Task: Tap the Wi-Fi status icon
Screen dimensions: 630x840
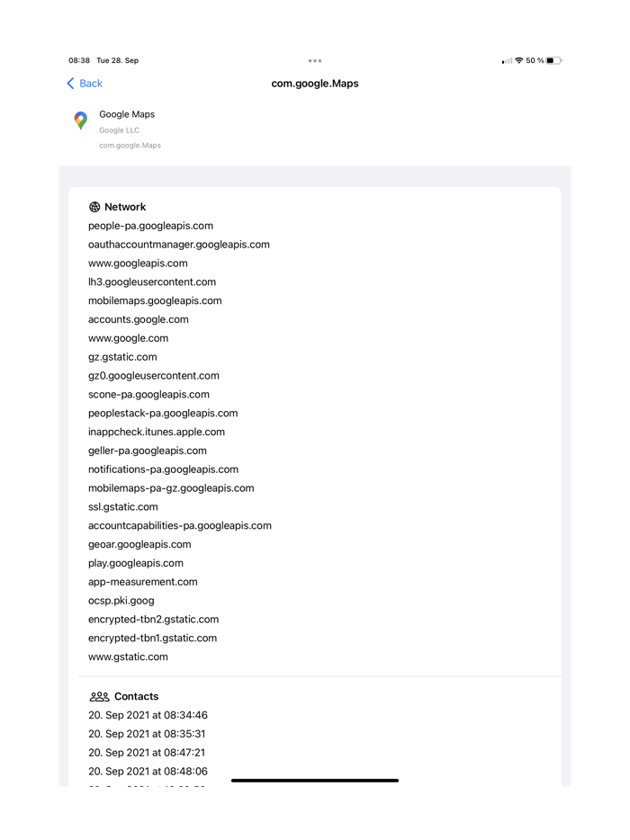Action: [x=517, y=60]
